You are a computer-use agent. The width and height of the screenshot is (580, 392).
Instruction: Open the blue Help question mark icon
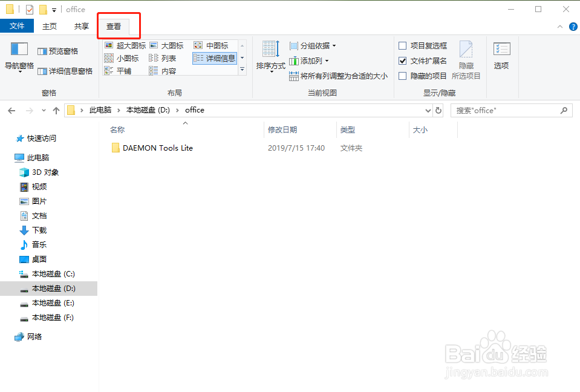pyautogui.click(x=573, y=27)
